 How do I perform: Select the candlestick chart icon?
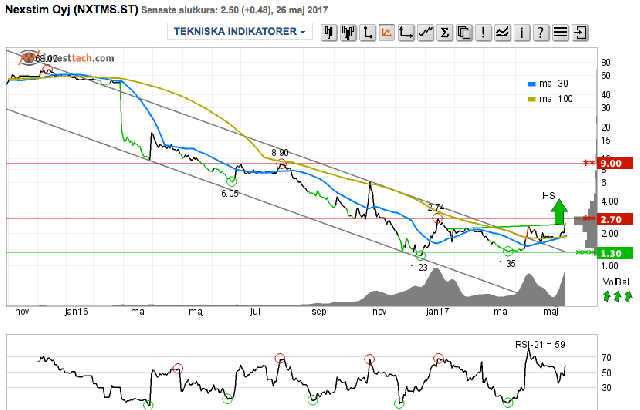pyautogui.click(x=329, y=32)
